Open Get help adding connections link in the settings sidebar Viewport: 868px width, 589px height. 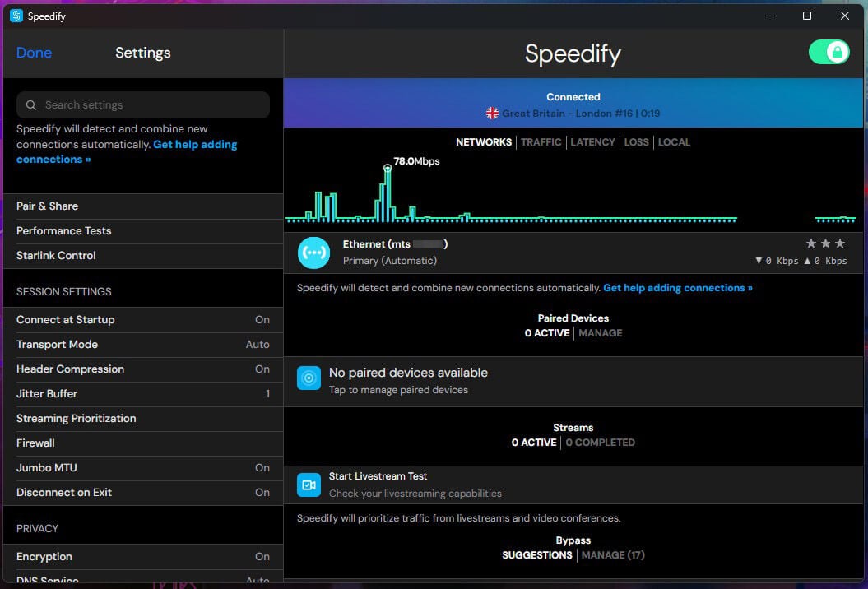coord(127,151)
